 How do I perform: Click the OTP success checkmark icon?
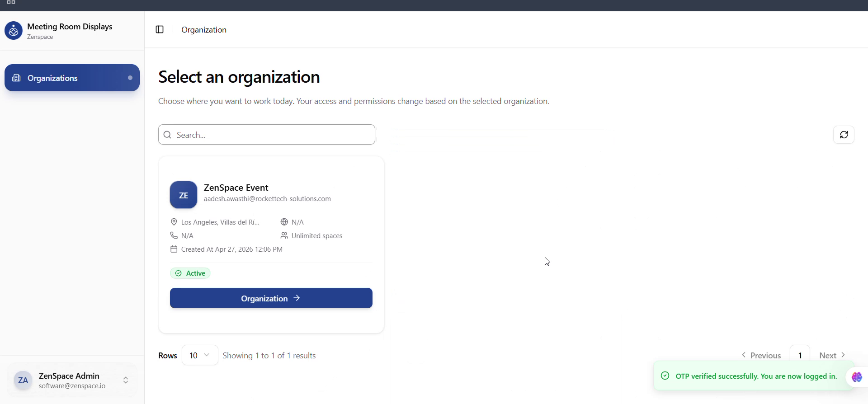tap(665, 376)
